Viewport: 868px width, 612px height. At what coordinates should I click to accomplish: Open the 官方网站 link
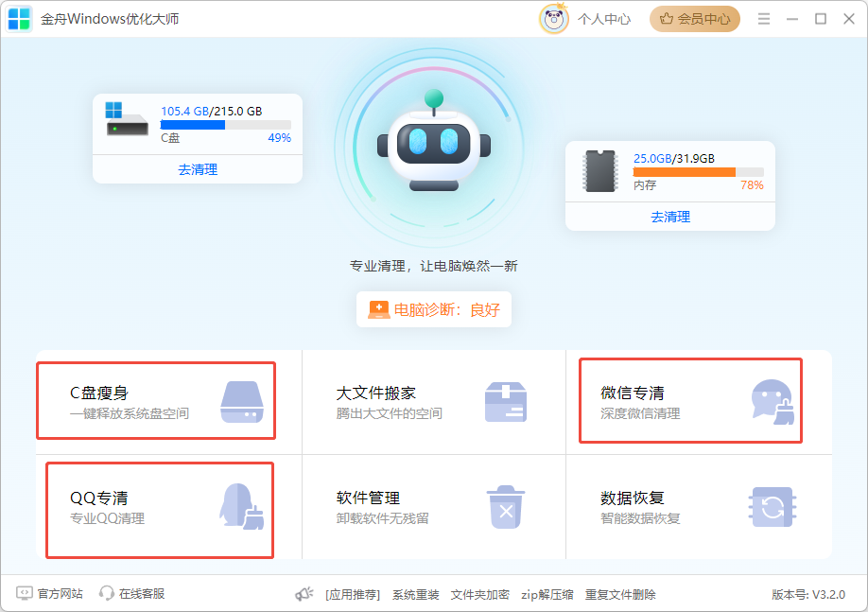(x=60, y=594)
